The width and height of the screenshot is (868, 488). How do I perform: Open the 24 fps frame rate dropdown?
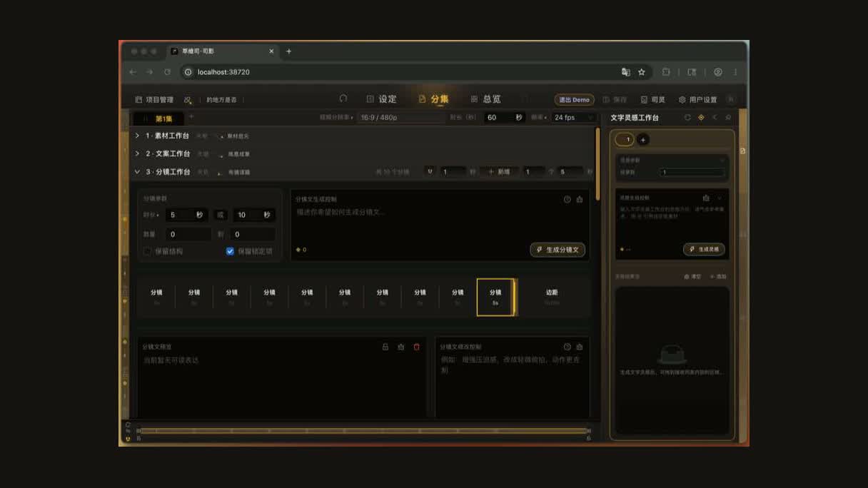(x=574, y=118)
